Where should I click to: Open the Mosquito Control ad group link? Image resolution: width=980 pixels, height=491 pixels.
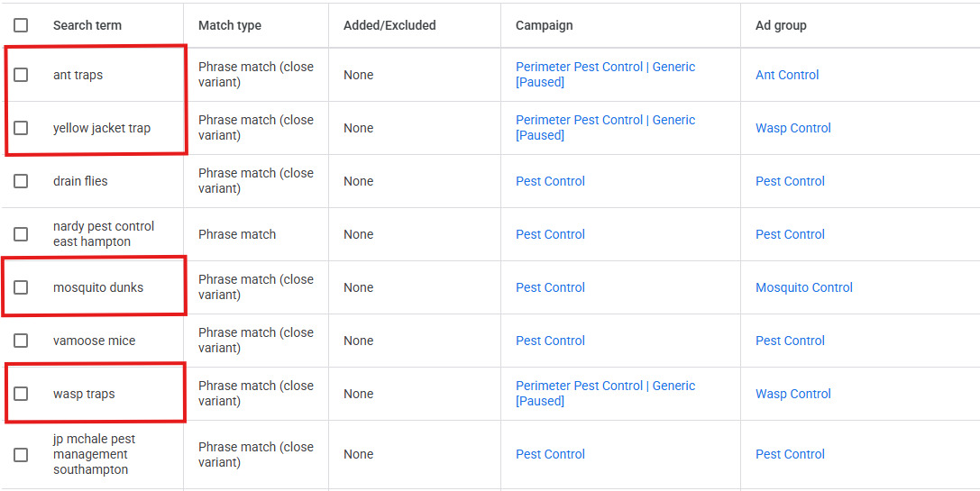pyautogui.click(x=803, y=287)
